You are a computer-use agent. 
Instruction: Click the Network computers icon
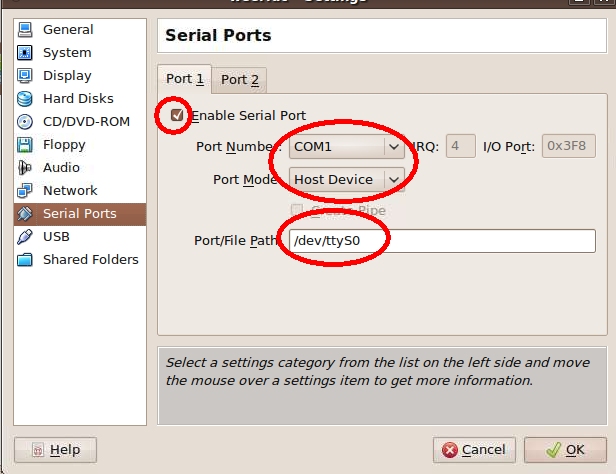(x=25, y=190)
